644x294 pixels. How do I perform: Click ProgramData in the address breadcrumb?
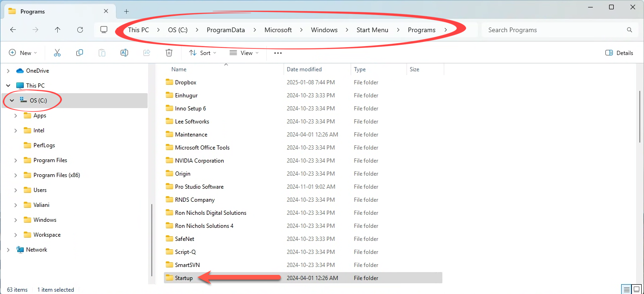225,30
